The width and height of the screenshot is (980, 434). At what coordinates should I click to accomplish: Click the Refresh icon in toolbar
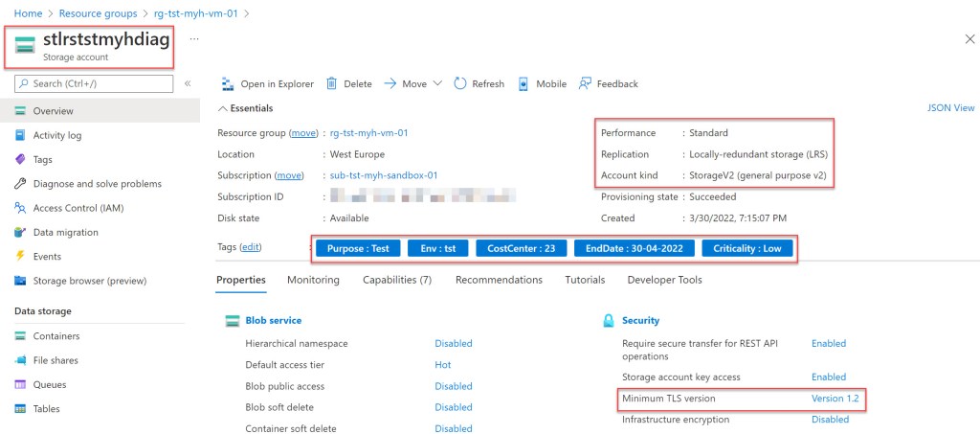[460, 84]
